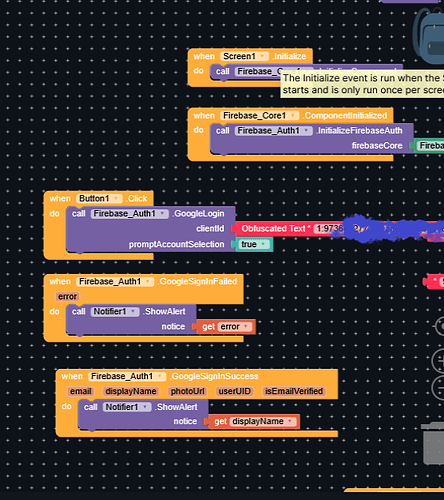Open the Firebase_Auth1 dropdown in the GoogleLogin call
Image resolution: width=444 pixels, height=500 pixels.
(x=163, y=214)
